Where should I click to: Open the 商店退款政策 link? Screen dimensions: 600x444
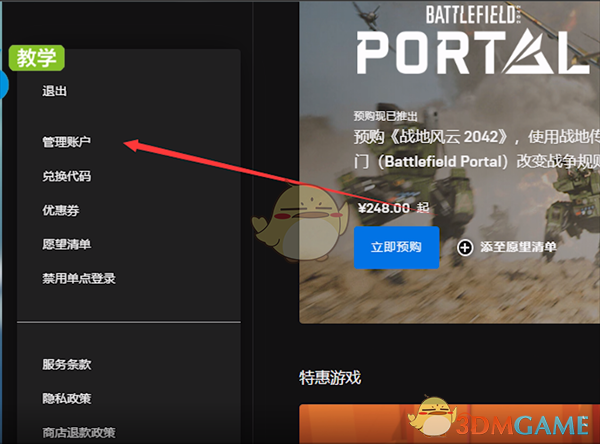click(79, 433)
